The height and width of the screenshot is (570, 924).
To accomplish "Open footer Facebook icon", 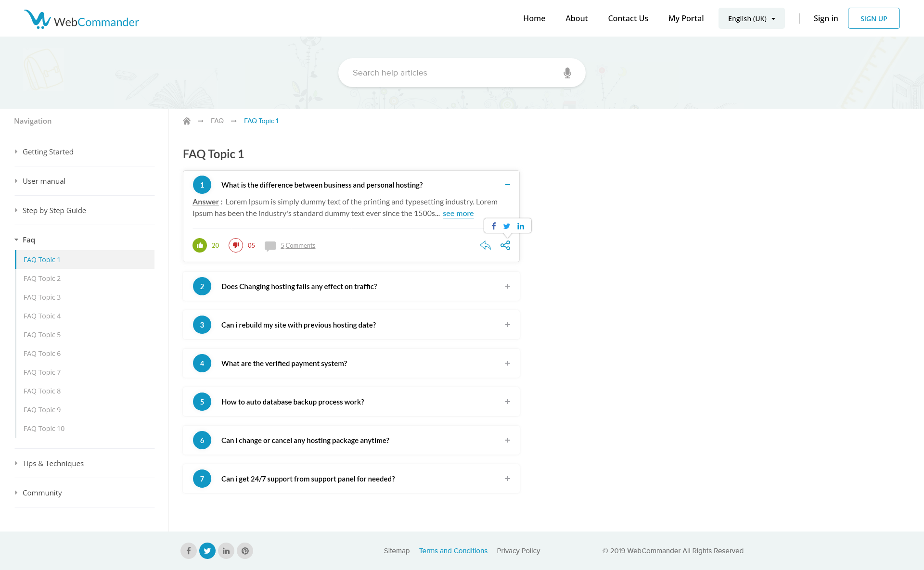I will [189, 551].
